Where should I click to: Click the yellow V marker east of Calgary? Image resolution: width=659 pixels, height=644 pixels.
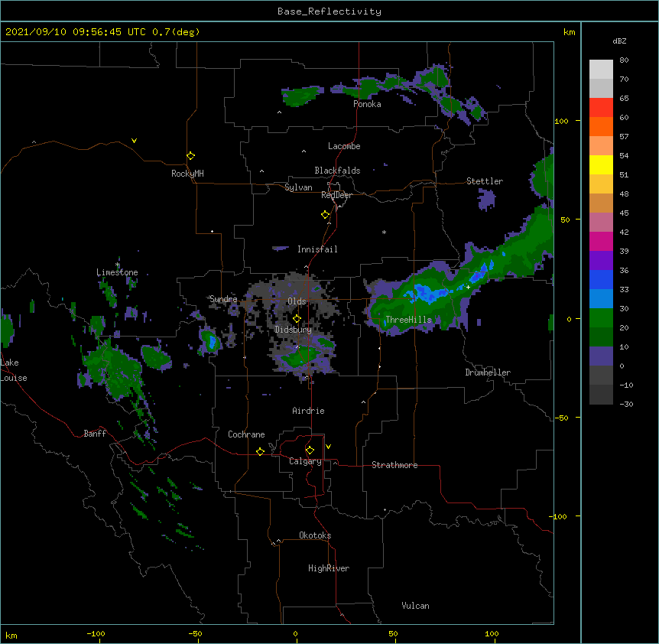[328, 447]
